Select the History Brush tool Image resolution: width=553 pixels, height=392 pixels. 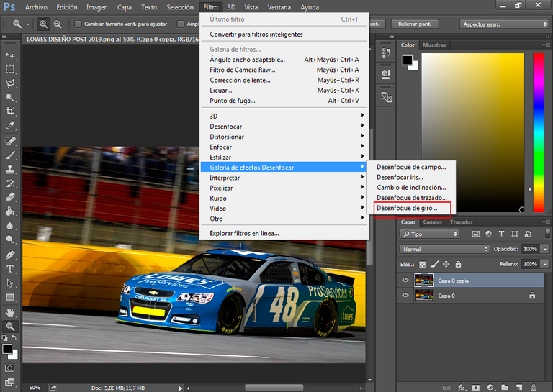tap(10, 183)
